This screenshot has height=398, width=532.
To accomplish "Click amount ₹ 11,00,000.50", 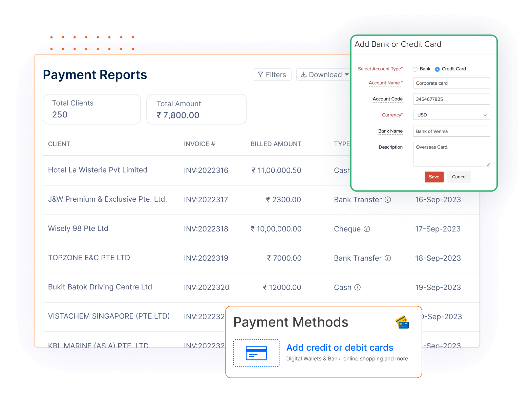I will point(276,170).
